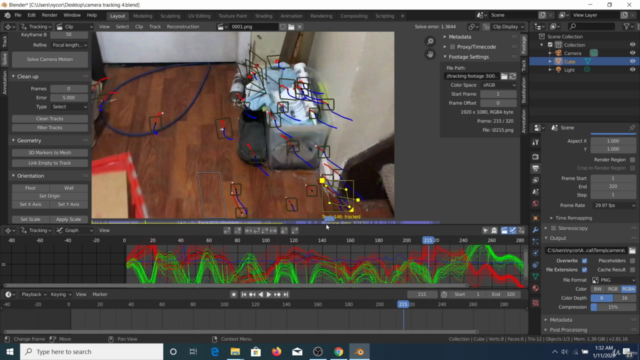
Task: Click the World properties tab icon
Action: click(x=536, y=203)
